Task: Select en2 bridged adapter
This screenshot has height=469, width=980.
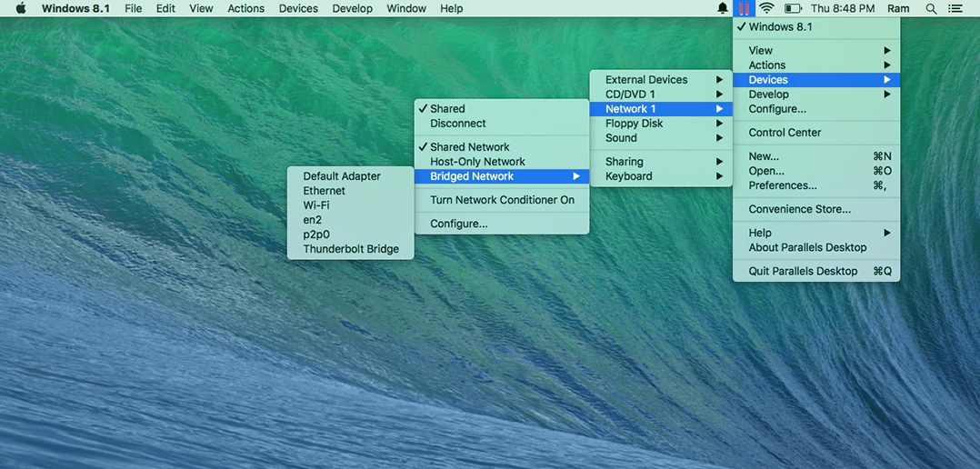Action: point(350,220)
